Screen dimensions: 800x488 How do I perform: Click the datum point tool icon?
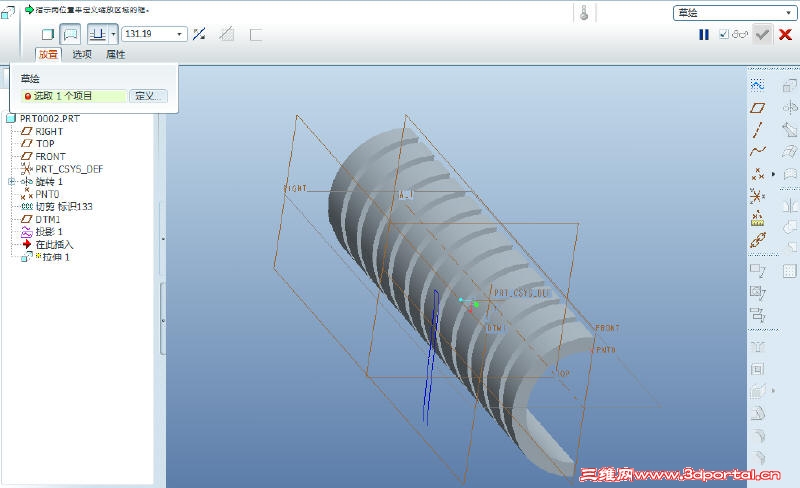coord(758,174)
